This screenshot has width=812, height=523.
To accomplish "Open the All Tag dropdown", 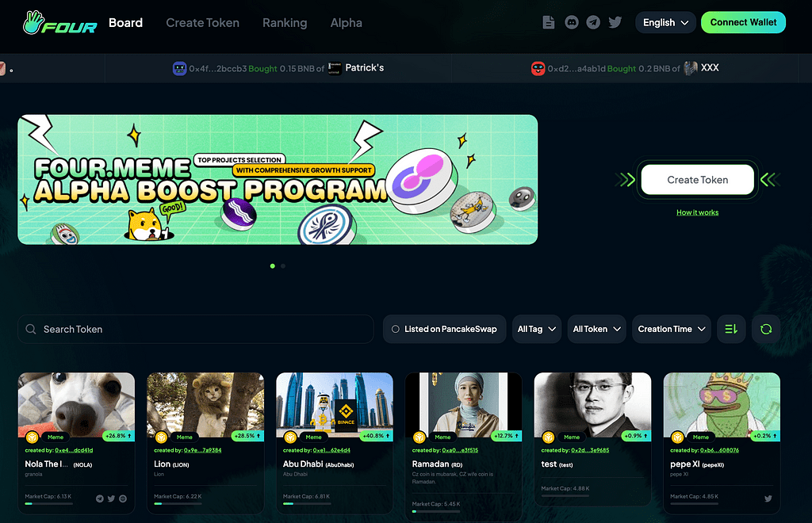I will 537,329.
